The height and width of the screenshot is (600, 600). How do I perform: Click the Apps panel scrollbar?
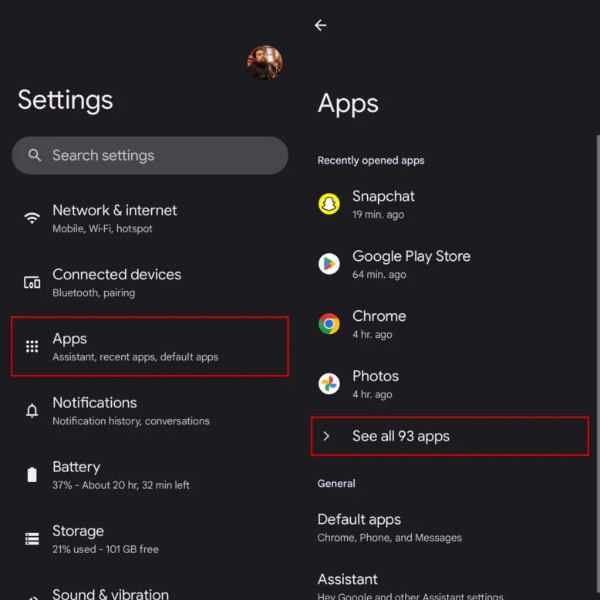598,367
